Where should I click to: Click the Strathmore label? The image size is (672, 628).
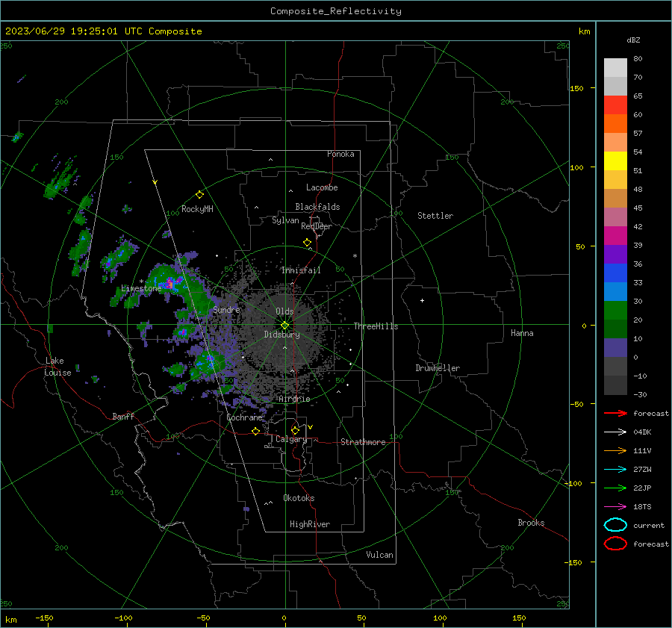tap(363, 442)
